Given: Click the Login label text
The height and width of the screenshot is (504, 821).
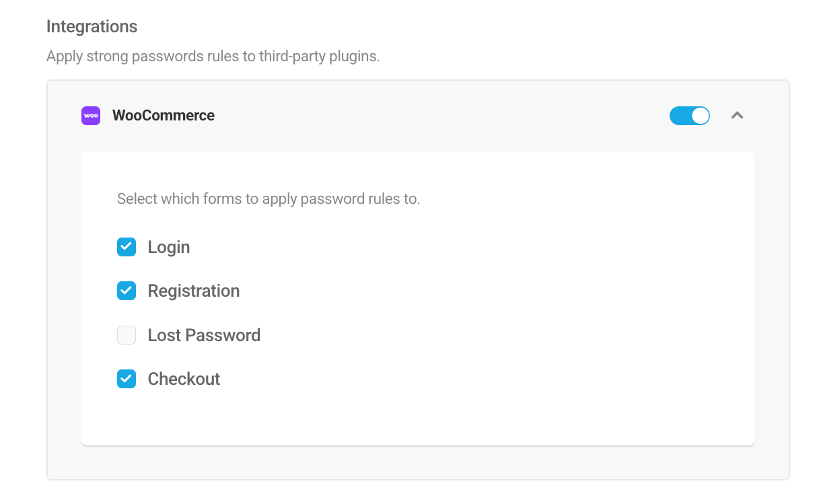Looking at the screenshot, I should [169, 247].
